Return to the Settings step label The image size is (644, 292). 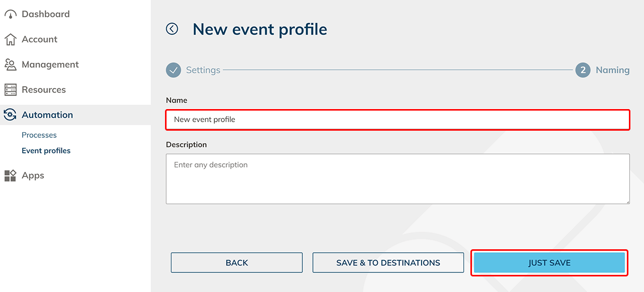(203, 70)
